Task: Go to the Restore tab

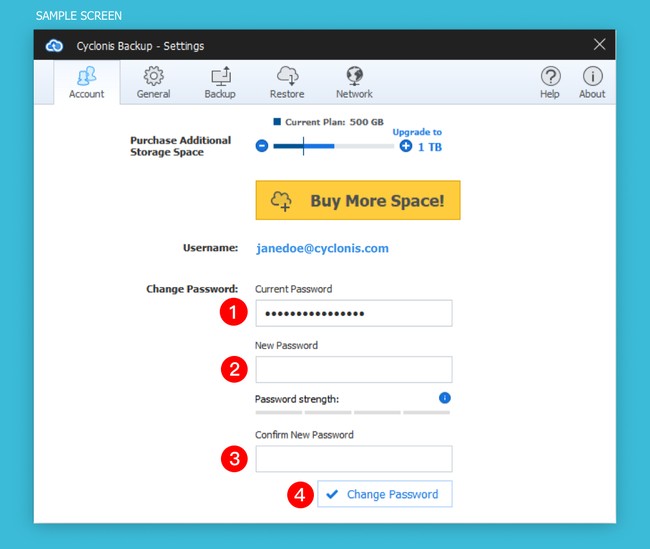Action: pyautogui.click(x=287, y=82)
